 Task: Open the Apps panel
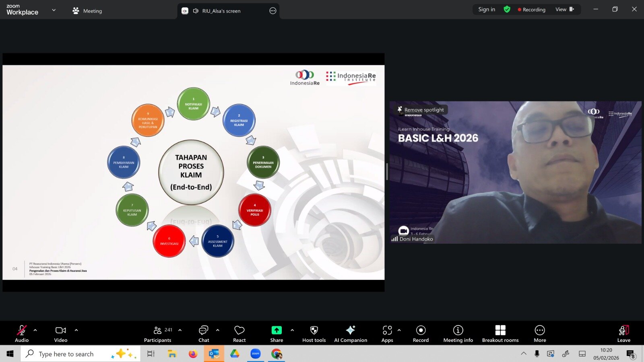point(387,334)
